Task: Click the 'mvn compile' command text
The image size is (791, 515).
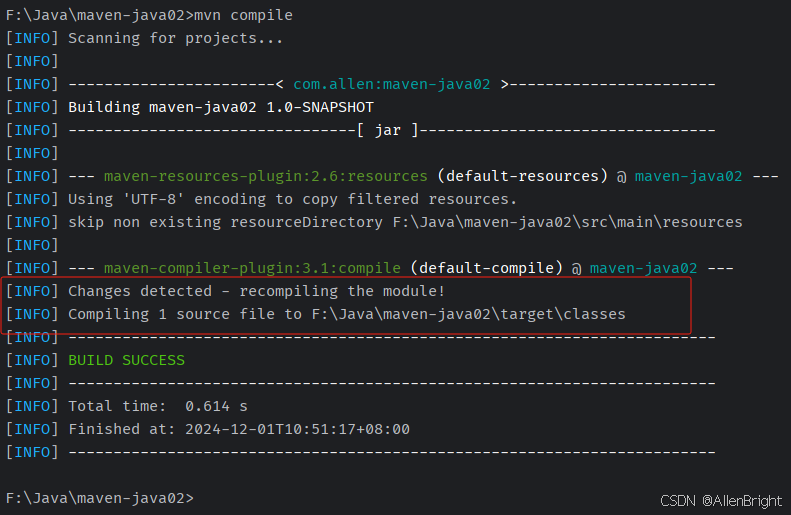Action: (244, 15)
